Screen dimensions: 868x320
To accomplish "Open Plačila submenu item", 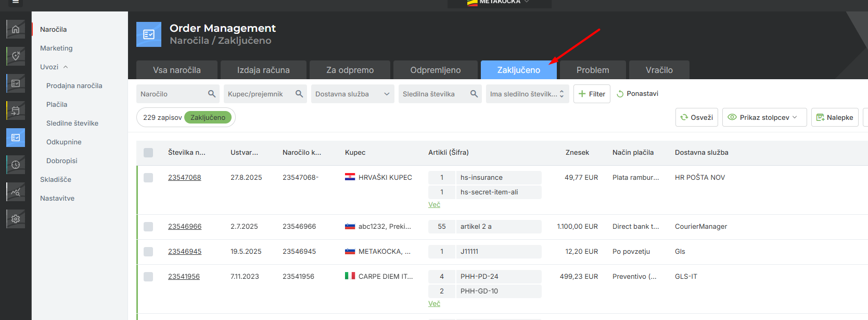I will coord(57,104).
